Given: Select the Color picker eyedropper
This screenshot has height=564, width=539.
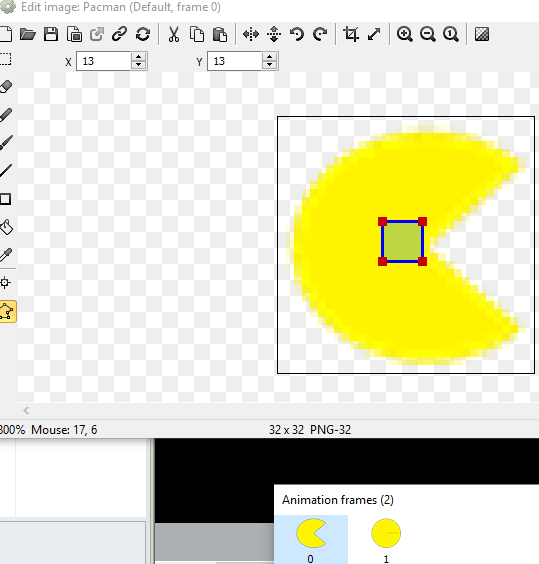Looking at the screenshot, I should point(6,255).
